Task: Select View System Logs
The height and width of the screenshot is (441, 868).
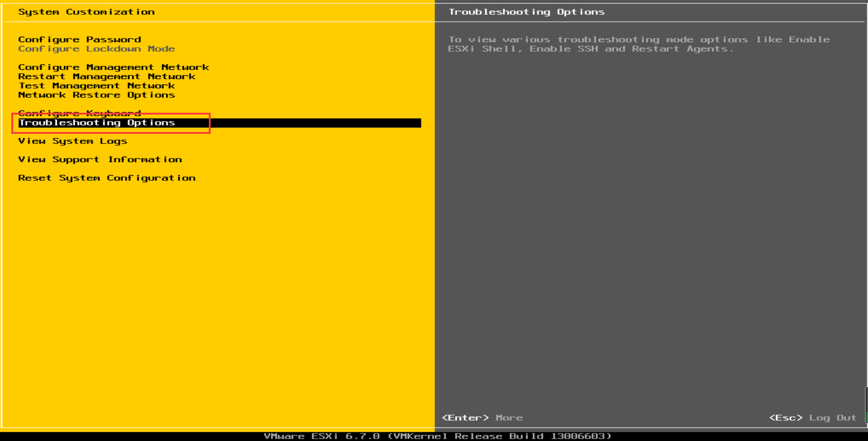Action: 73,141
